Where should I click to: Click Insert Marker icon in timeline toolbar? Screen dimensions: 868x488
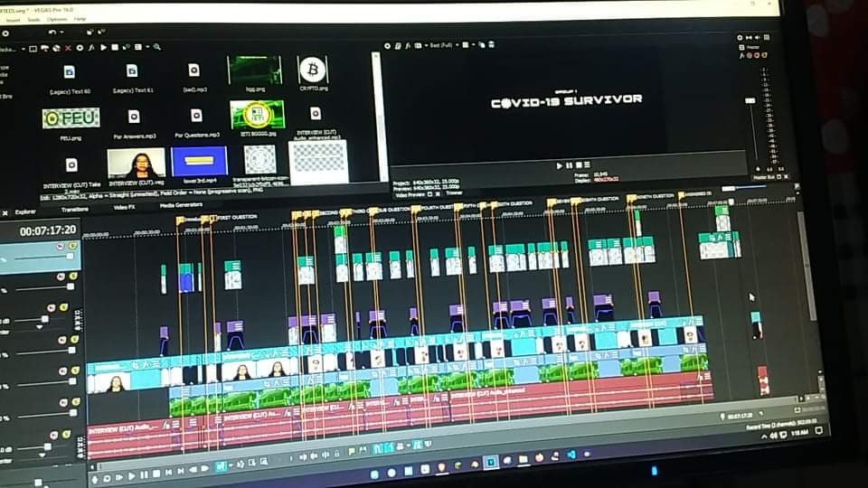pos(351,452)
